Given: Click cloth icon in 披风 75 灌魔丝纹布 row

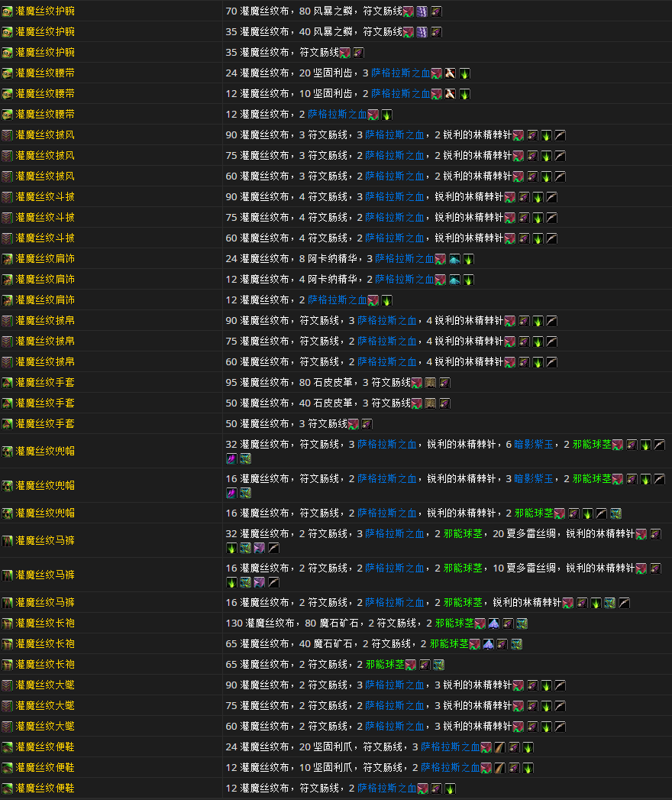Looking at the screenshot, I should pyautogui.click(x=519, y=156).
